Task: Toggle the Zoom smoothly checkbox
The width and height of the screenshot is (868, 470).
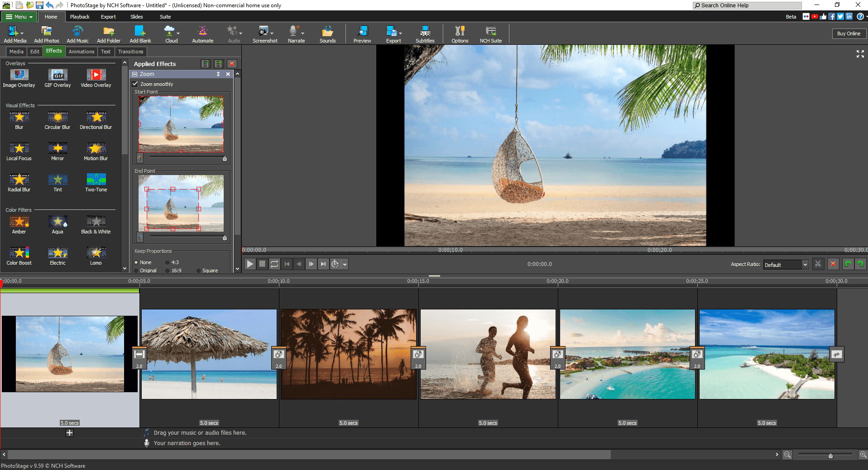Action: [x=135, y=84]
